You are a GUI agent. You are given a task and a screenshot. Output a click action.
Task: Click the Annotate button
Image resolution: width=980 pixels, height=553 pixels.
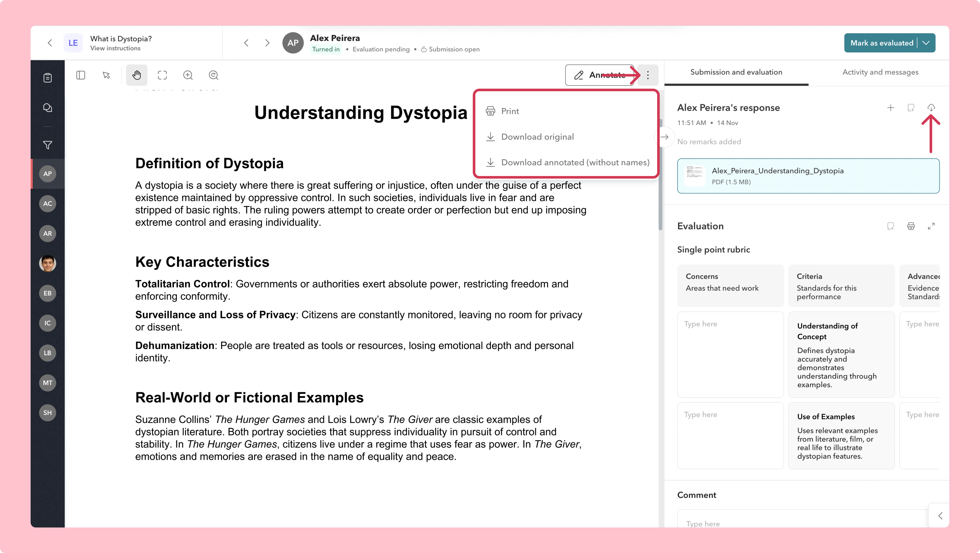pos(600,75)
